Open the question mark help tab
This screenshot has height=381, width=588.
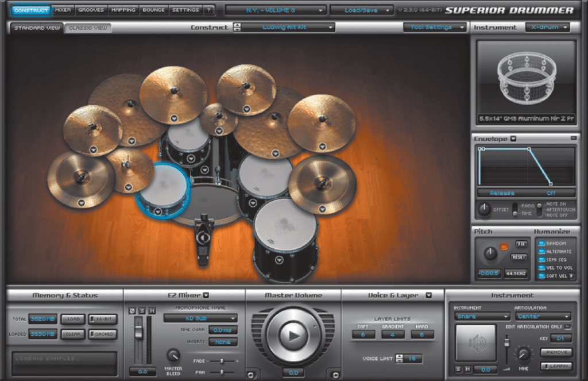point(209,10)
